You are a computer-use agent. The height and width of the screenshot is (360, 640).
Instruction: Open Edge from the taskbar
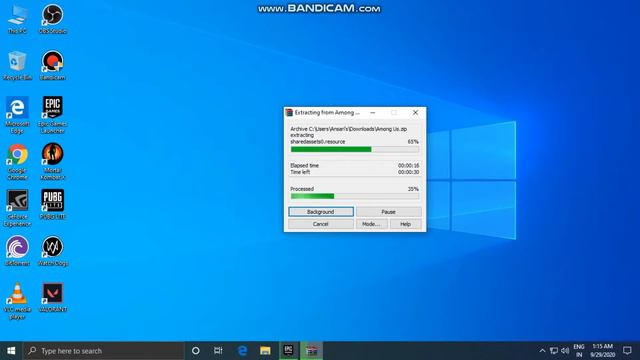pos(242,351)
